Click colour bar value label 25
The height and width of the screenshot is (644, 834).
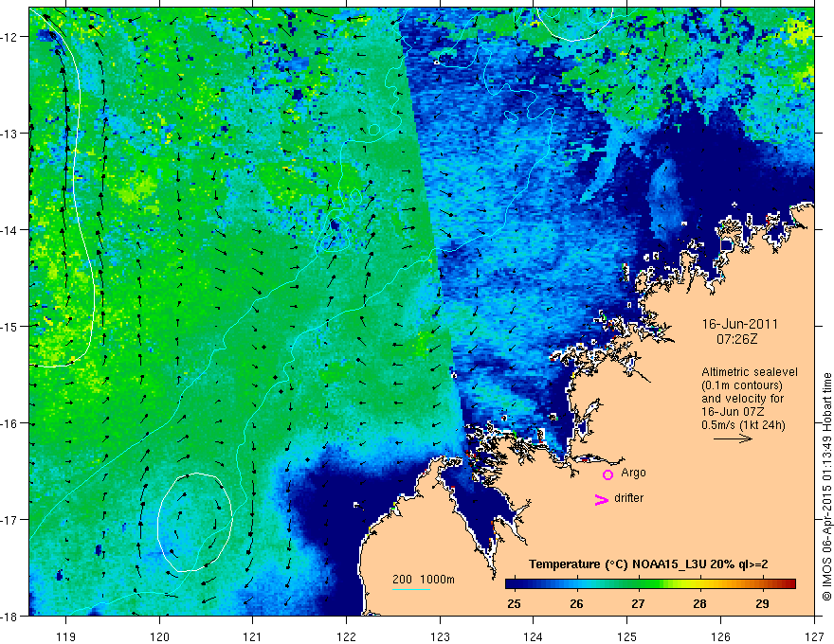[514, 603]
